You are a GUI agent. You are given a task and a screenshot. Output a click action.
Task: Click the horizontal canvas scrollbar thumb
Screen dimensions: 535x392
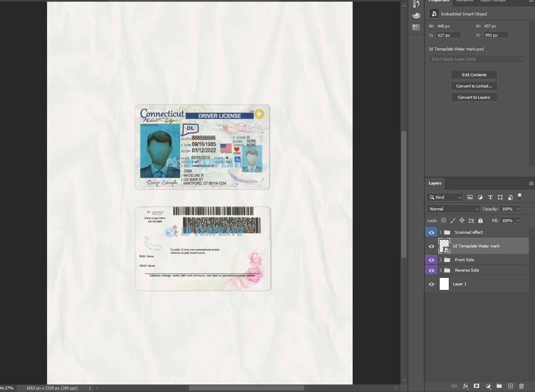[x=246, y=388]
